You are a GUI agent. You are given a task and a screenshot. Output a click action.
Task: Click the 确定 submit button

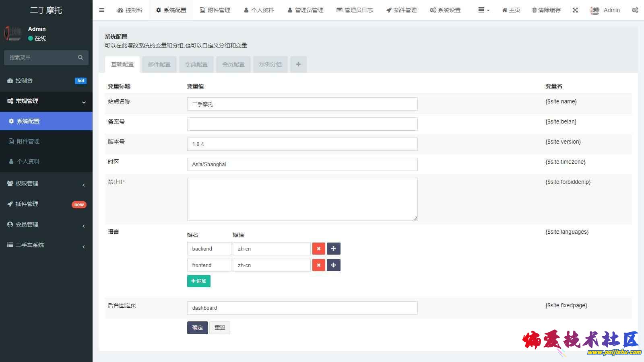click(x=197, y=327)
